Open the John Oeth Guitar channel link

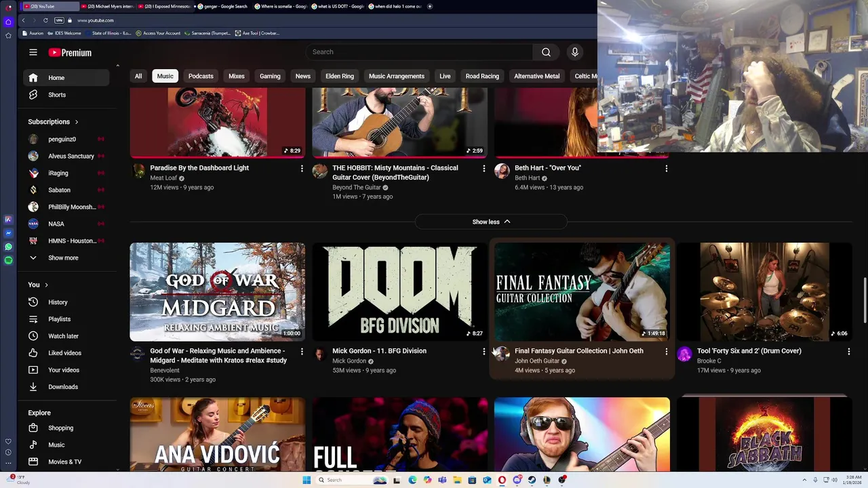pyautogui.click(x=537, y=361)
